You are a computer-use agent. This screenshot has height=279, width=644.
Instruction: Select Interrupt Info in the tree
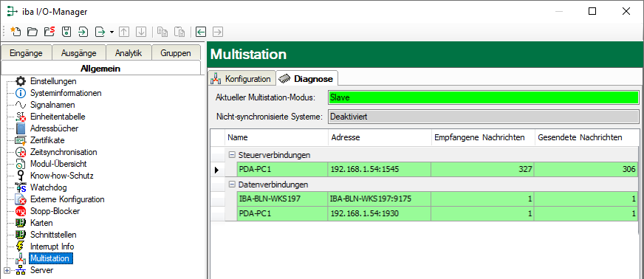point(52,247)
